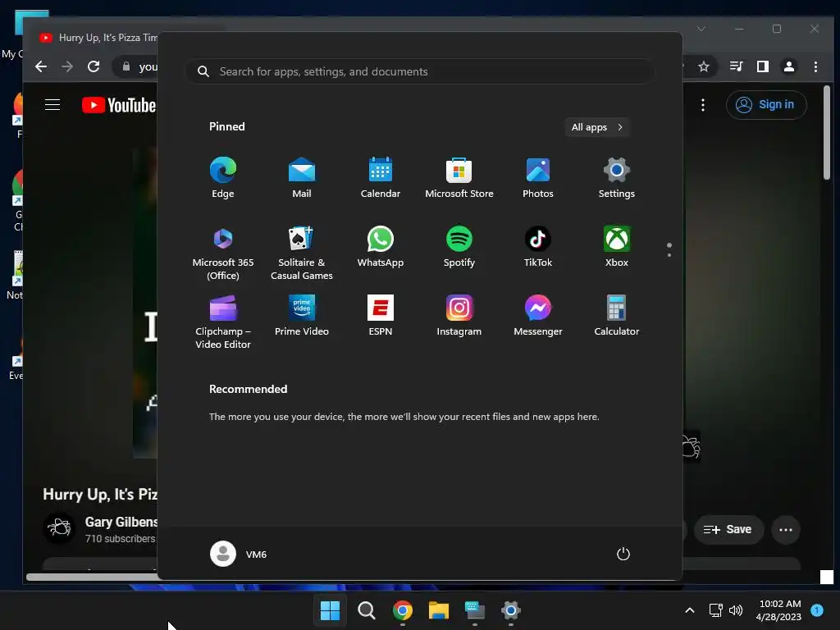Viewport: 840px width, 630px height.
Task: Show hidden system tray icons
Action: (x=690, y=610)
